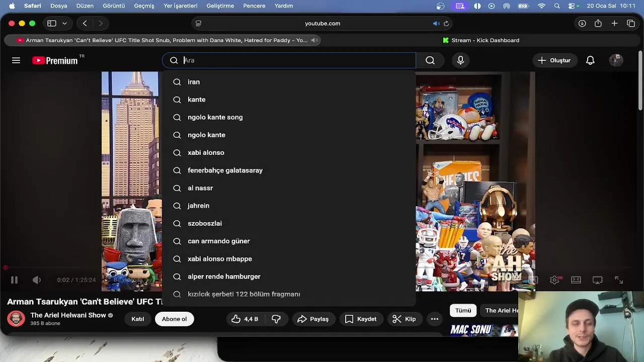Open macOS Control Center

[x=573, y=6]
